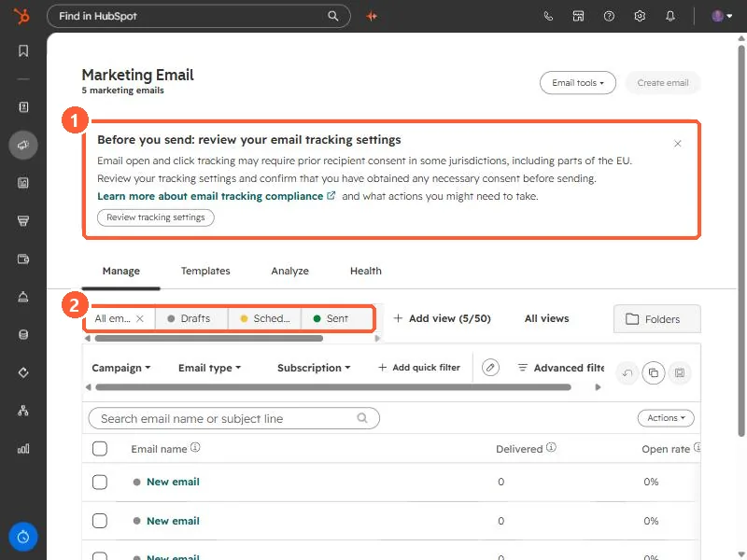Open the Marketing megaphone sidebar icon
747x560 pixels.
[23, 146]
